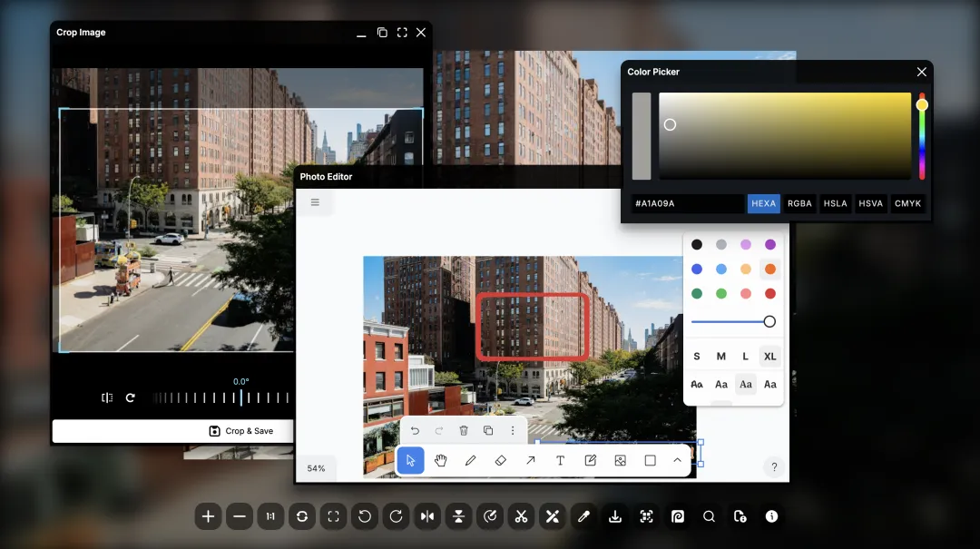Viewport: 980px width, 549px height.
Task: Click flip icon in Crop Image window
Action: click(107, 397)
